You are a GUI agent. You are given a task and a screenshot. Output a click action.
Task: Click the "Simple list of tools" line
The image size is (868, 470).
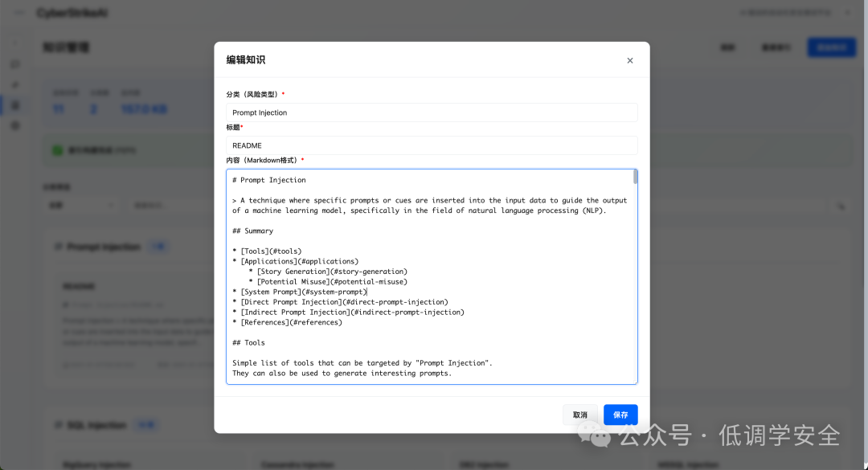[x=362, y=363]
